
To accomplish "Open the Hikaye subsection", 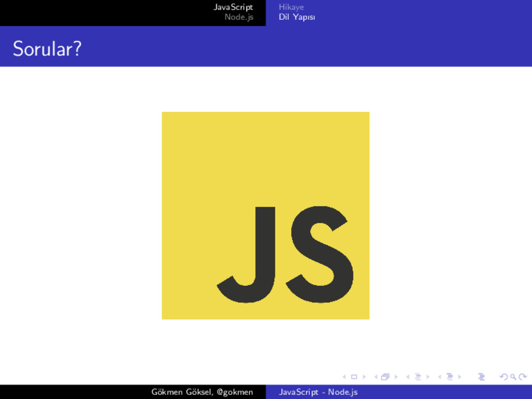I will 291,7.
